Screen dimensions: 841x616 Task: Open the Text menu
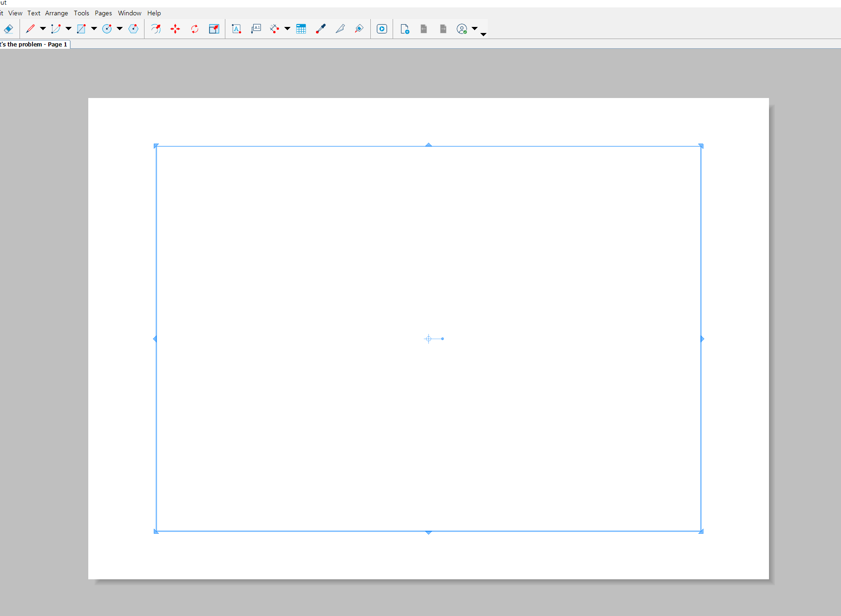(34, 13)
